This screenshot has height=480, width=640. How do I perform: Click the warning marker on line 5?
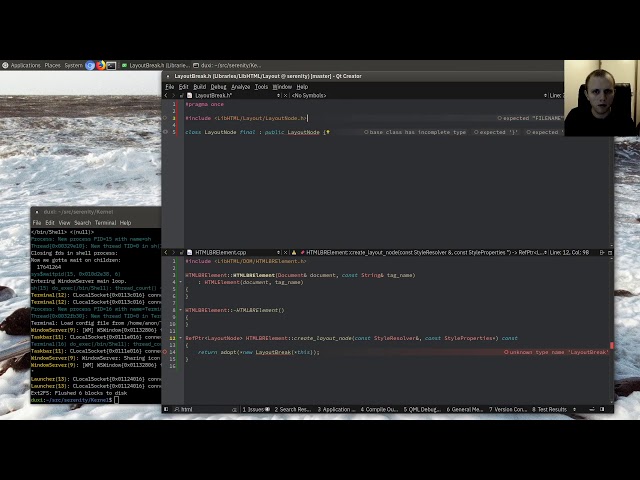[x=165, y=132]
